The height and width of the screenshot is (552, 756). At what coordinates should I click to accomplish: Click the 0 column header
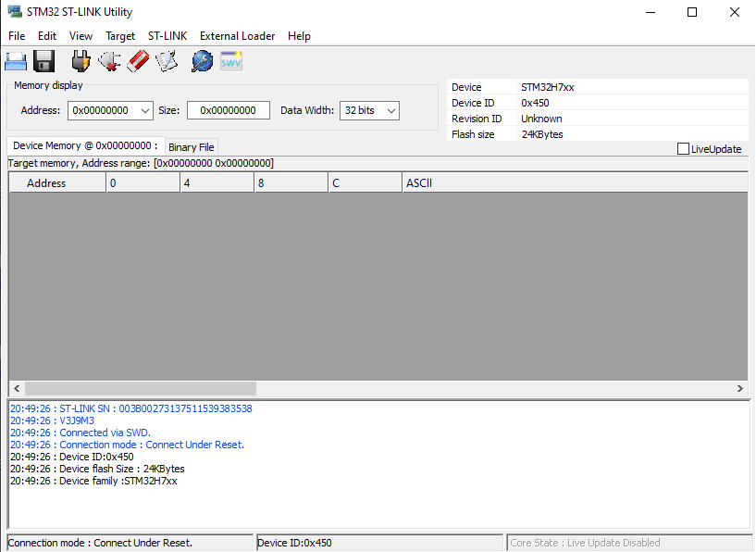pyautogui.click(x=143, y=183)
